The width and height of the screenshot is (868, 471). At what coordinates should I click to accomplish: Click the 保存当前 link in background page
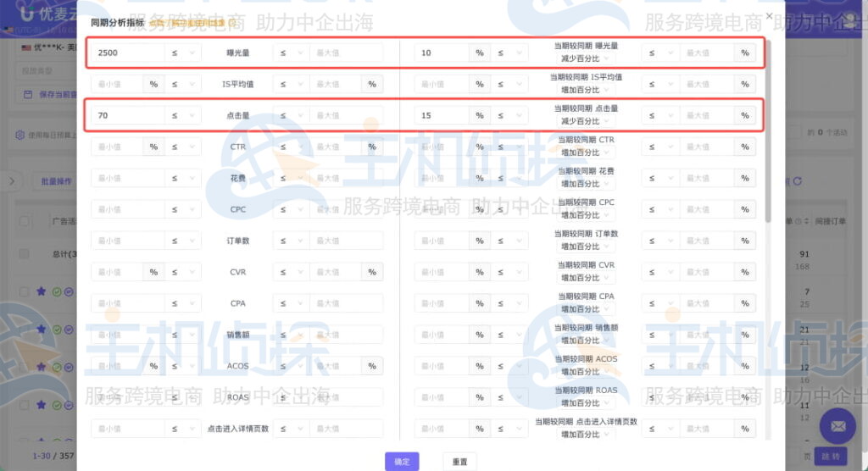[58, 95]
